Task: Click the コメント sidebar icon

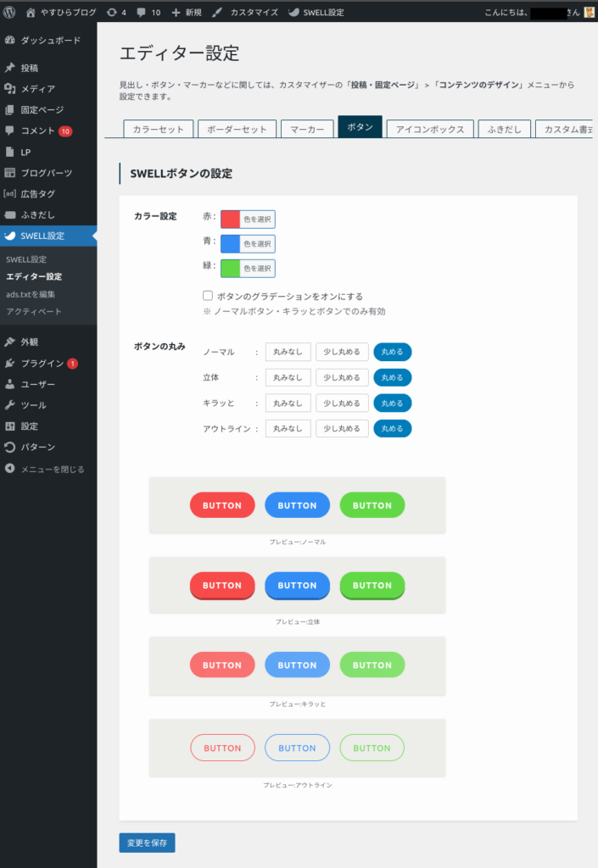Action: 10,131
